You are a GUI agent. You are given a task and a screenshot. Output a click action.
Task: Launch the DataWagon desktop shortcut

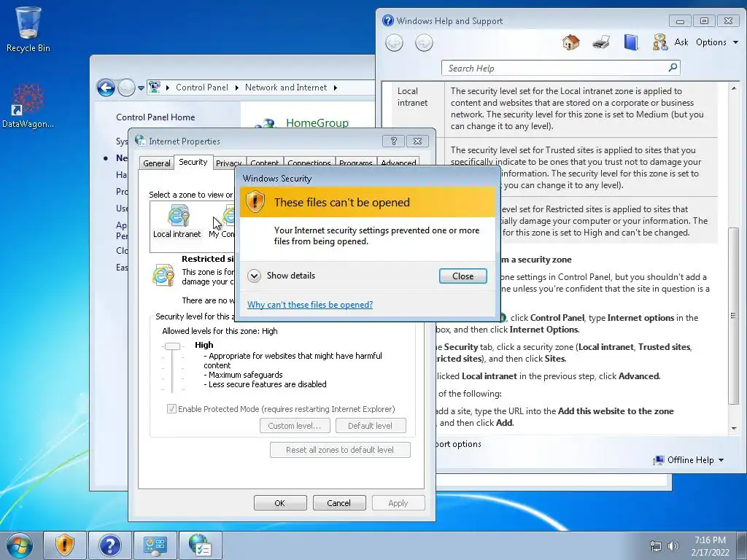click(x=28, y=106)
